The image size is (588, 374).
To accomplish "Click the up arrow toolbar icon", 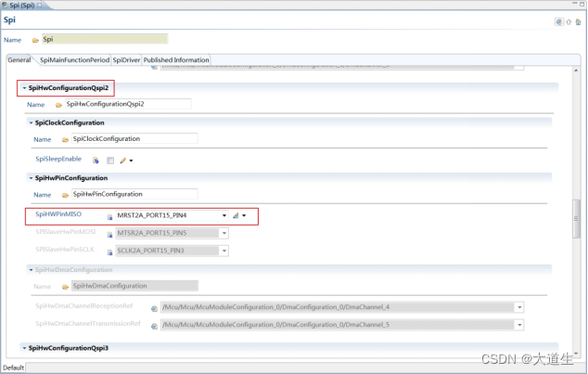I will (x=569, y=22).
